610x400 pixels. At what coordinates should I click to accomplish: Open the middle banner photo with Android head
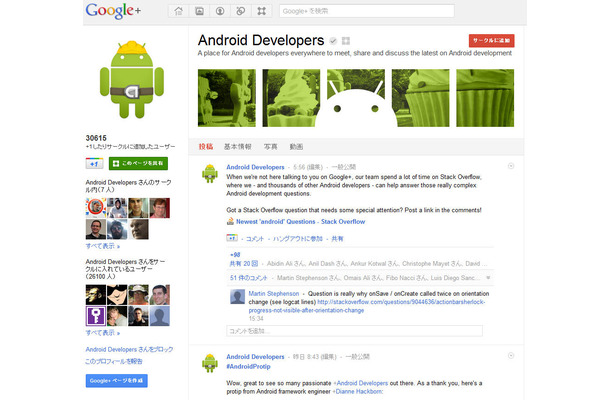coord(356,98)
